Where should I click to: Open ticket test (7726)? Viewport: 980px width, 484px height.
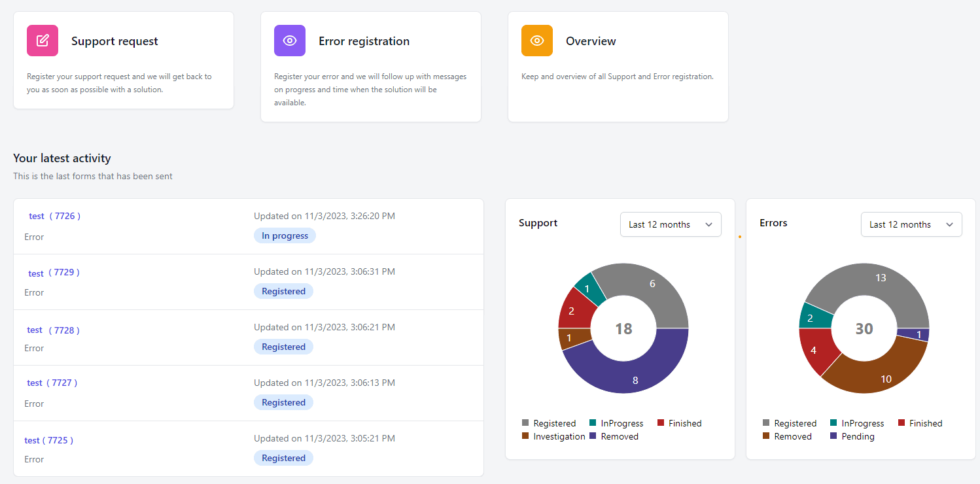tap(54, 216)
